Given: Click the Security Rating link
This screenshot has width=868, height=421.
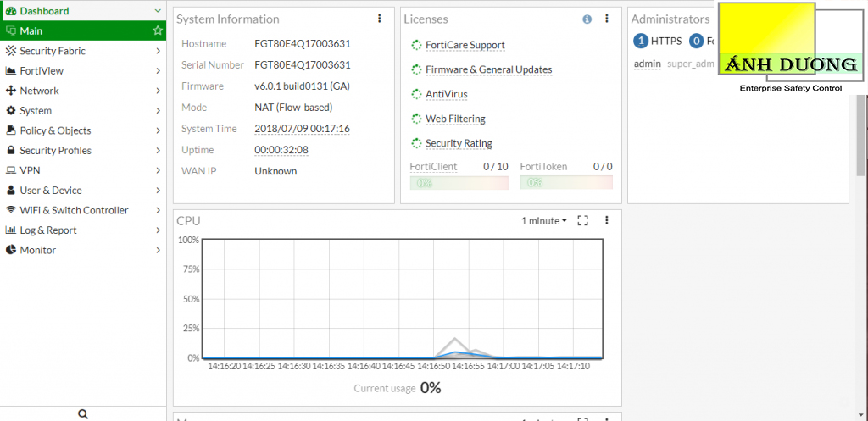Looking at the screenshot, I should click(x=459, y=144).
